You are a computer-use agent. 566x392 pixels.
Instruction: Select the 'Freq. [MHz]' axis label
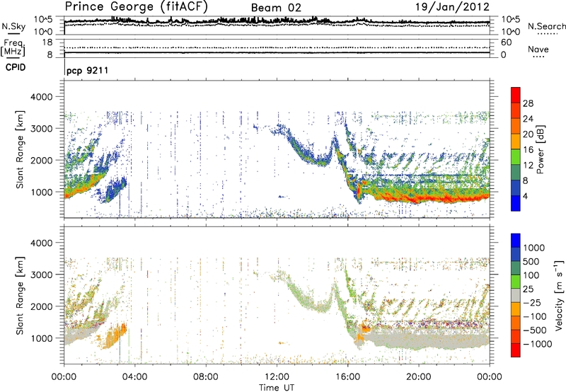tap(13, 47)
